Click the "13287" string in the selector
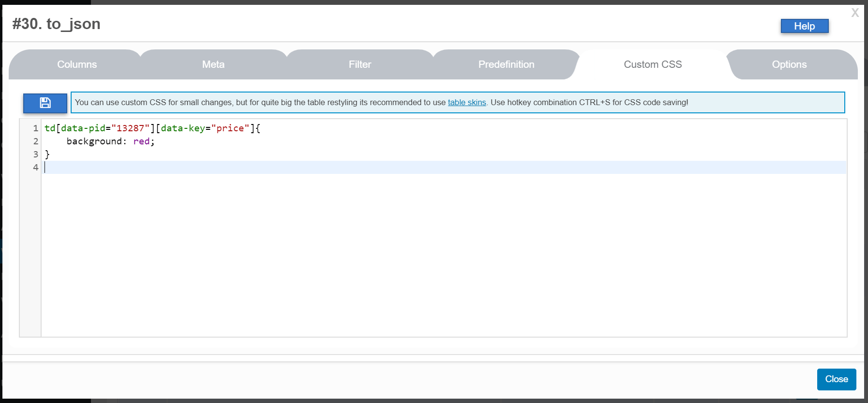 pos(130,128)
